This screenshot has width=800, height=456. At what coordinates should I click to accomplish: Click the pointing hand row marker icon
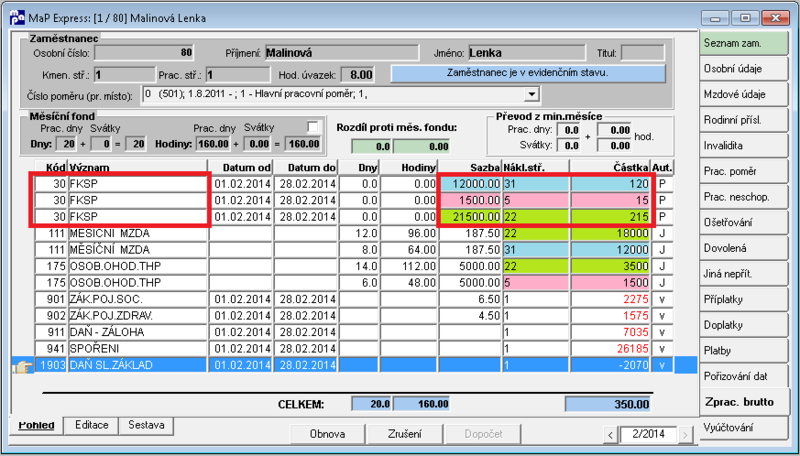(22, 366)
